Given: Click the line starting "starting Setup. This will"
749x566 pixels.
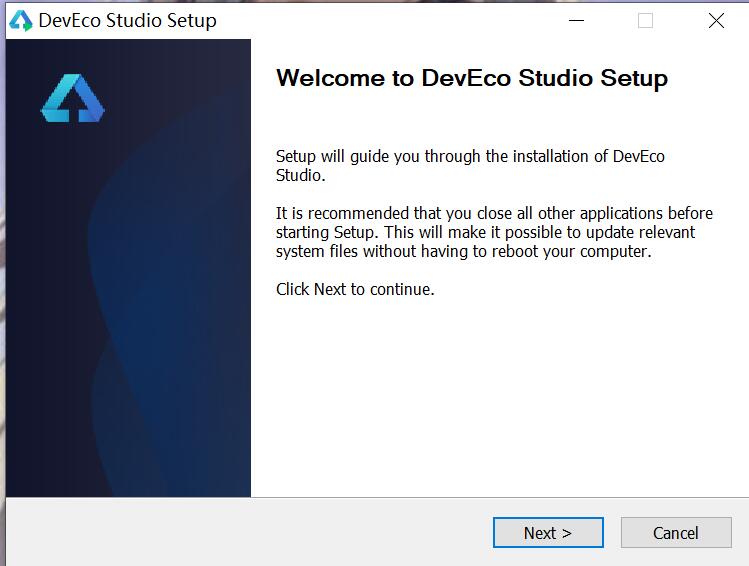Looking at the screenshot, I should tap(485, 232).
